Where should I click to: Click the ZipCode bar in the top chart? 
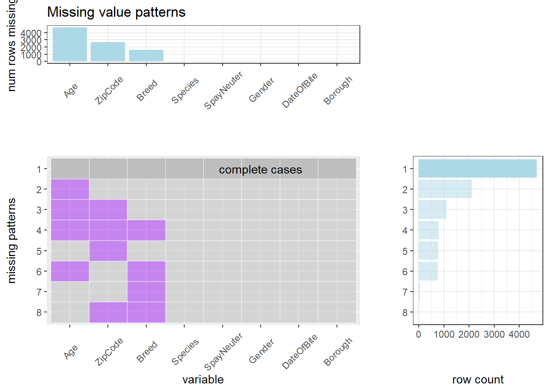pos(108,51)
